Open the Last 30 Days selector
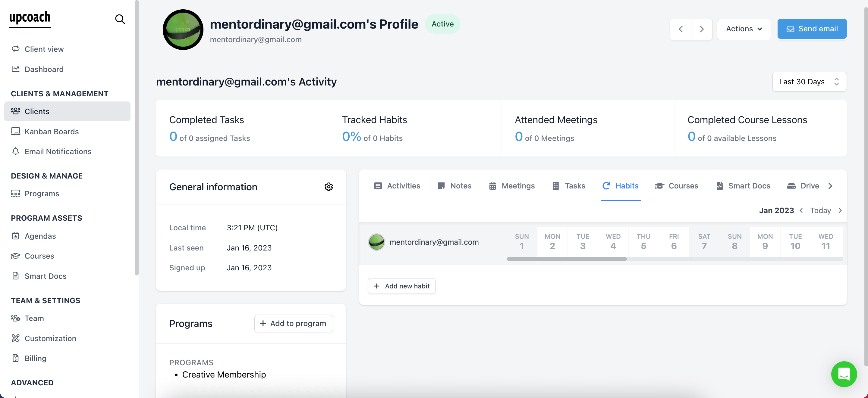The width and height of the screenshot is (868, 398). coord(809,82)
